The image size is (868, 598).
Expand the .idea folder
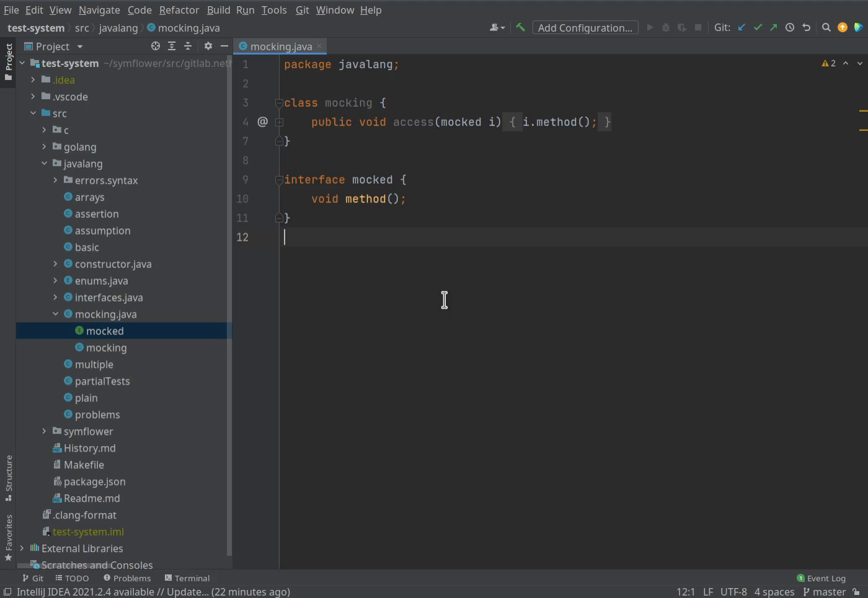(33, 80)
